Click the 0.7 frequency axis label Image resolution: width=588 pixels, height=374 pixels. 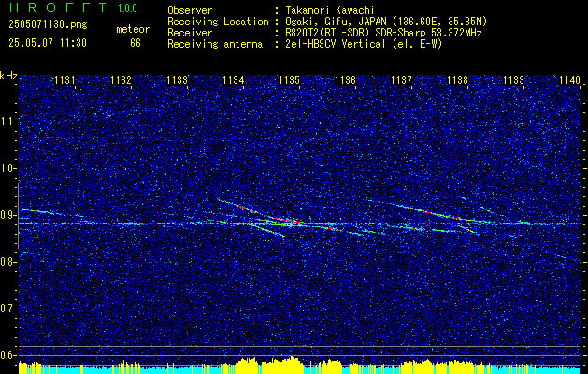coord(7,309)
